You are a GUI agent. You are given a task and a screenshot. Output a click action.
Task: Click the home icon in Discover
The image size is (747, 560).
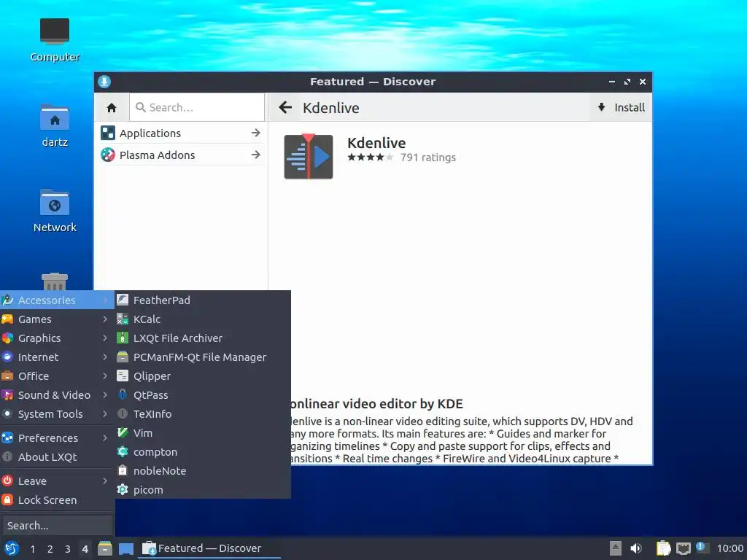[x=112, y=108]
